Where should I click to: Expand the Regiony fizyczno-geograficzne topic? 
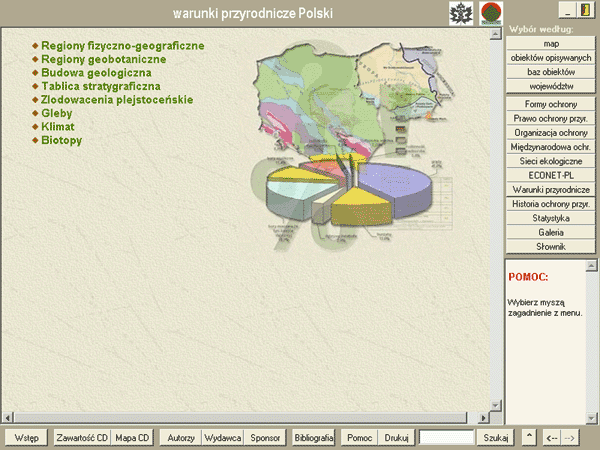click(122, 46)
